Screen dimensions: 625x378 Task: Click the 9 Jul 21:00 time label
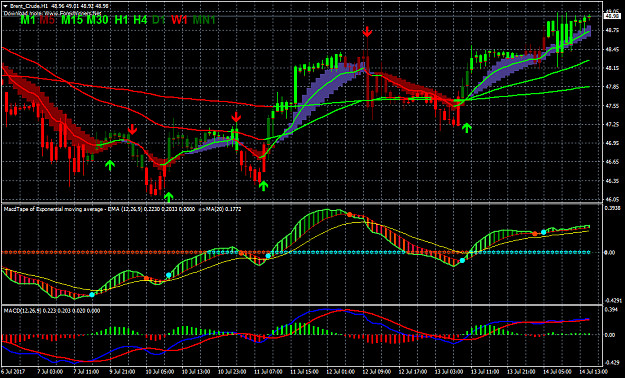pos(122,372)
